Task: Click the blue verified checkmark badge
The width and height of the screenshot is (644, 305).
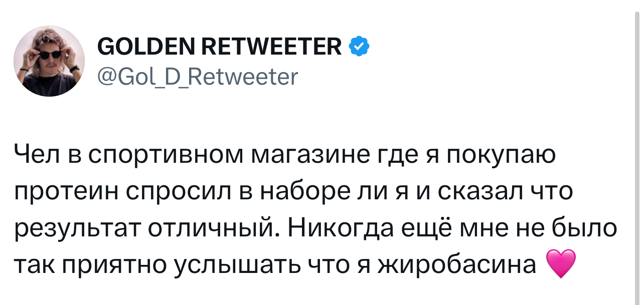Action: coord(359,47)
